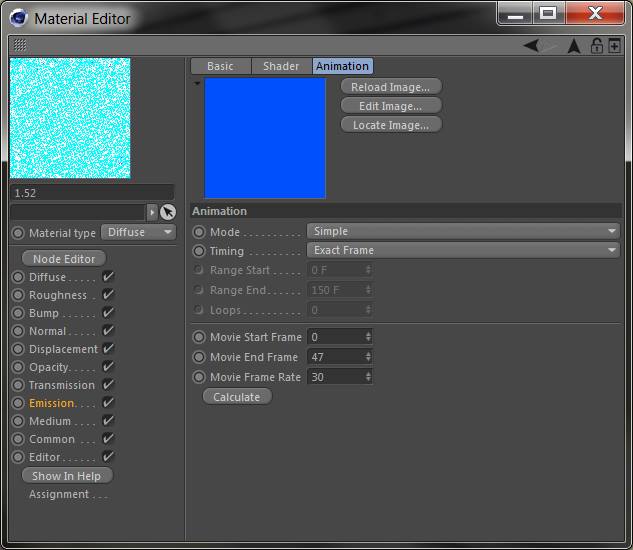Screen dimensions: 633x550
Task: Toggle the Normal channel checkbox
Action: tap(108, 331)
